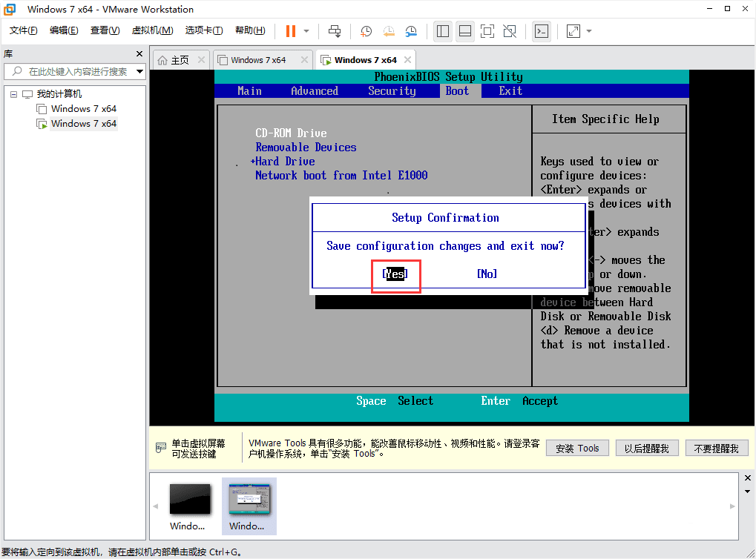Image resolution: width=756 pixels, height=559 pixels.
Task: Open the 查看(V) menu
Action: [105, 30]
